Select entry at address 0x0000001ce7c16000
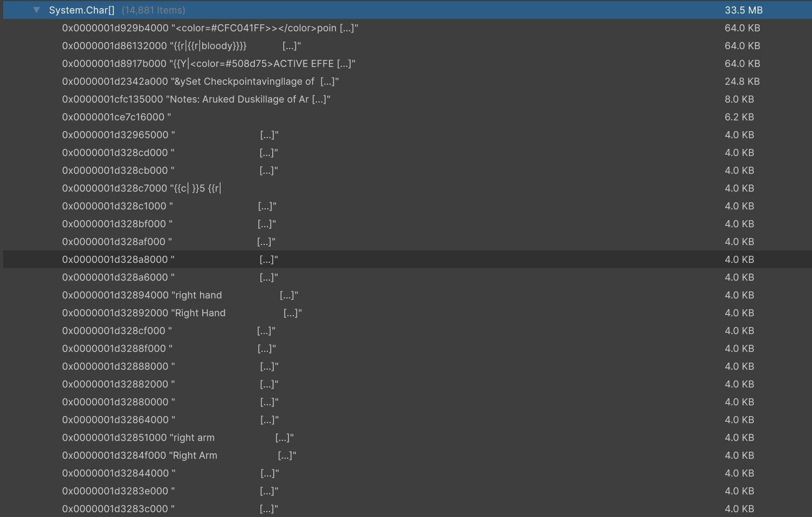812x517 pixels. coord(116,117)
